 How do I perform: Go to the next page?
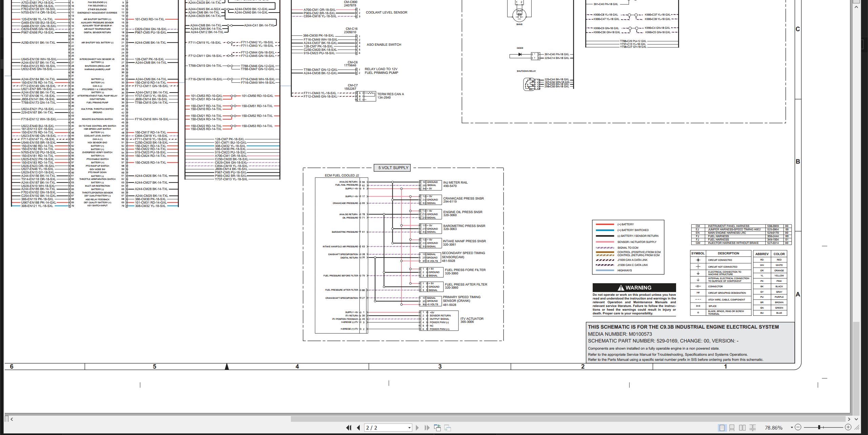[417, 428]
